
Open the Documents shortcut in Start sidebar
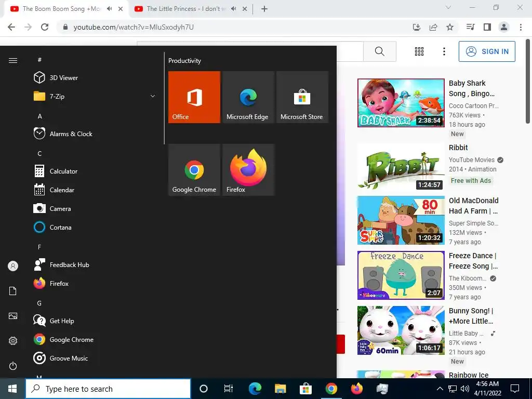(13, 291)
